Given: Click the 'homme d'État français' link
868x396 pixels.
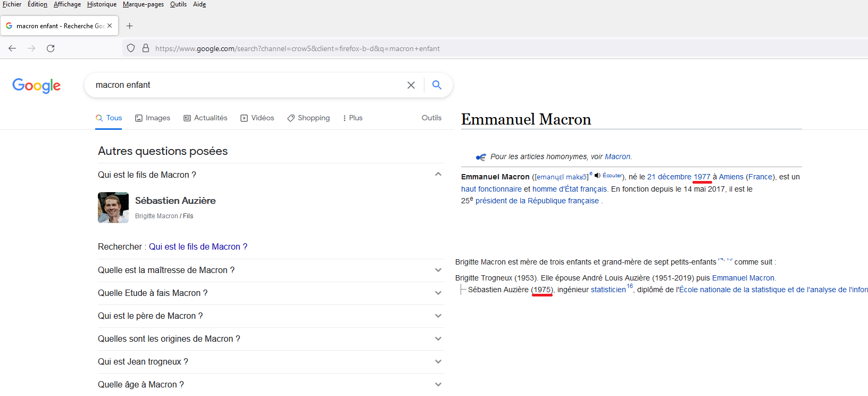Looking at the screenshot, I should pyautogui.click(x=570, y=189).
